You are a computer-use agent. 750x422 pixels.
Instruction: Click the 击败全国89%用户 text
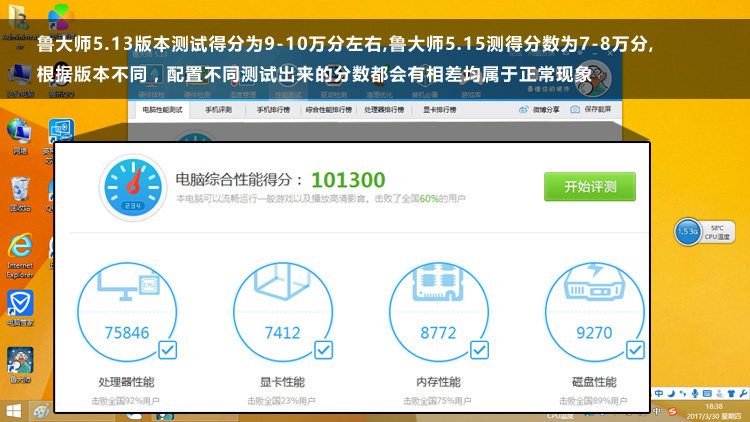pyautogui.click(x=593, y=401)
